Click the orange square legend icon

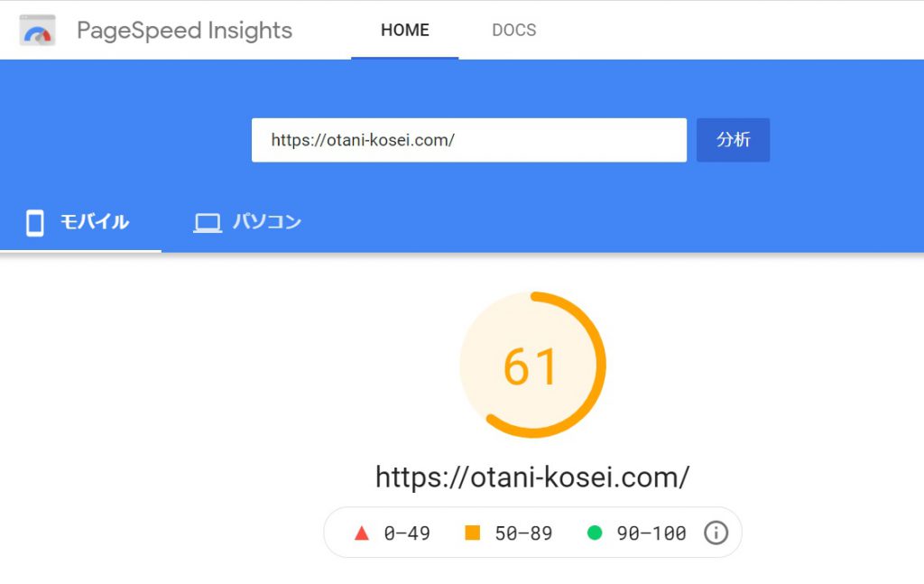point(473,533)
